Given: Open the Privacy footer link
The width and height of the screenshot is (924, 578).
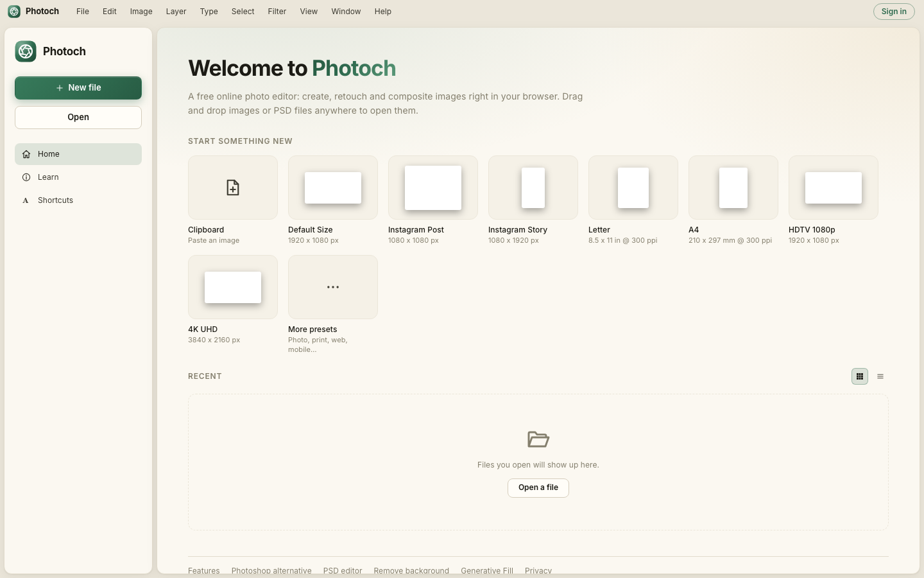Looking at the screenshot, I should click(538, 570).
